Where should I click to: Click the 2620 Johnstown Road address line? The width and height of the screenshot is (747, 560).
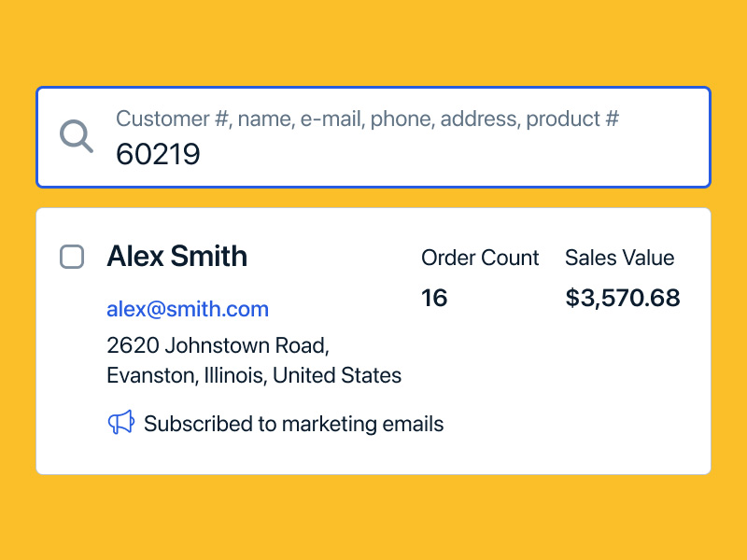click(x=218, y=345)
